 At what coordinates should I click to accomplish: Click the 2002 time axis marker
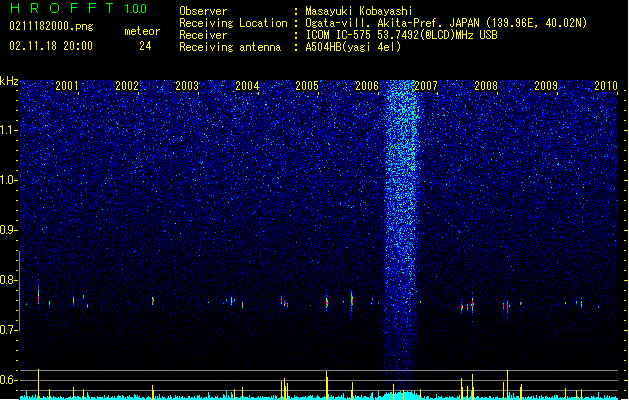[x=127, y=86]
